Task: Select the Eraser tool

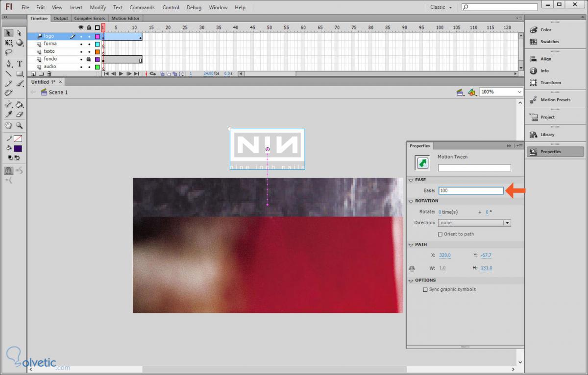Action: point(20,114)
